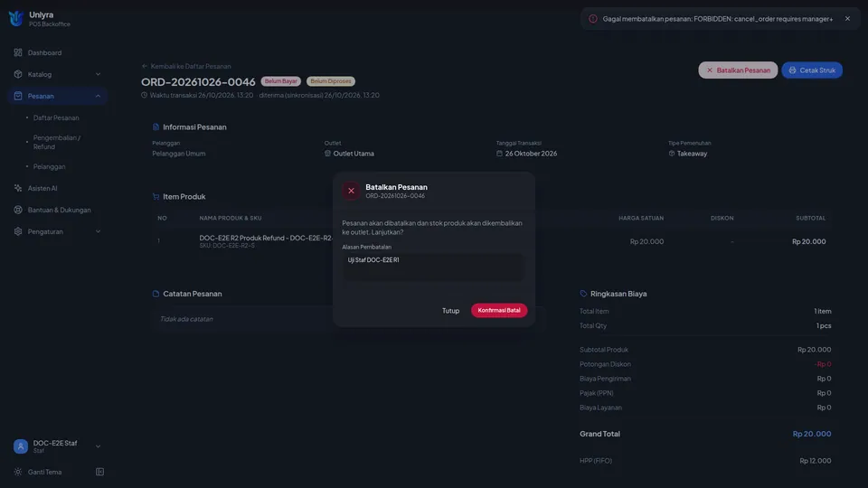Viewport: 868px width, 488px height.
Task: Click the Takeaway fulfillment icon
Action: [672, 154]
